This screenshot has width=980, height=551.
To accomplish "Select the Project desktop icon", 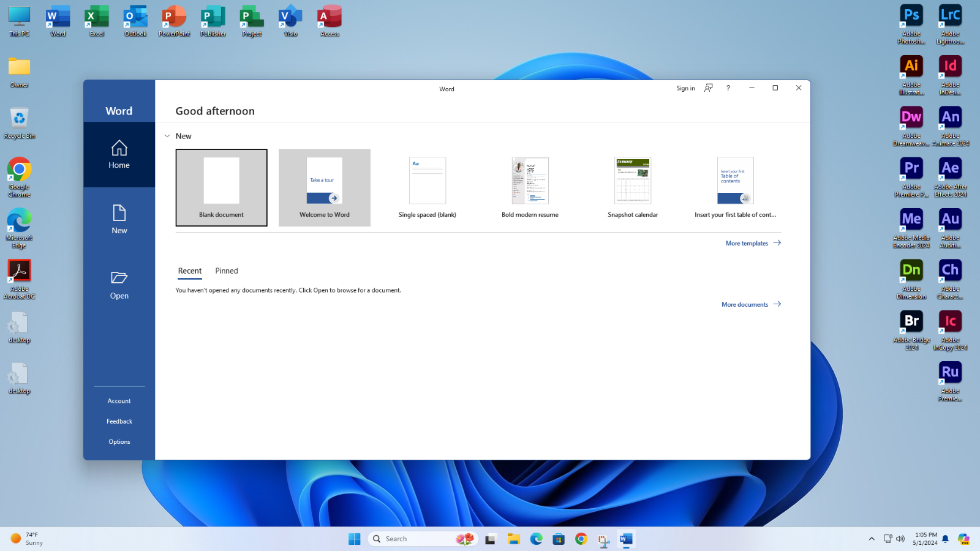I will 252,21.
